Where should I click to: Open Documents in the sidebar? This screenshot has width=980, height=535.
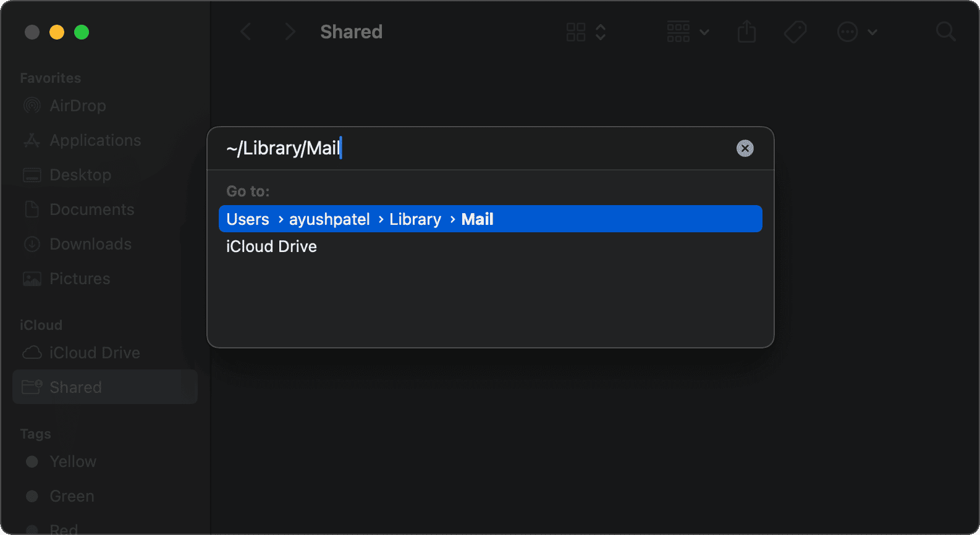91,209
